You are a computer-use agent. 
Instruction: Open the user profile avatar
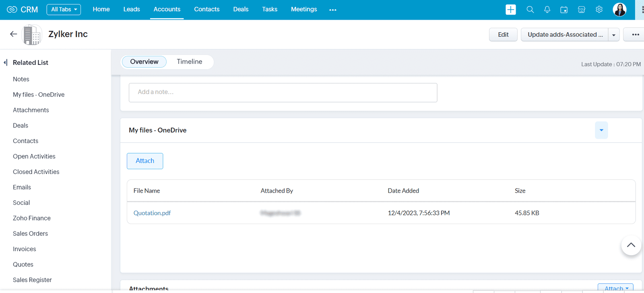point(619,9)
